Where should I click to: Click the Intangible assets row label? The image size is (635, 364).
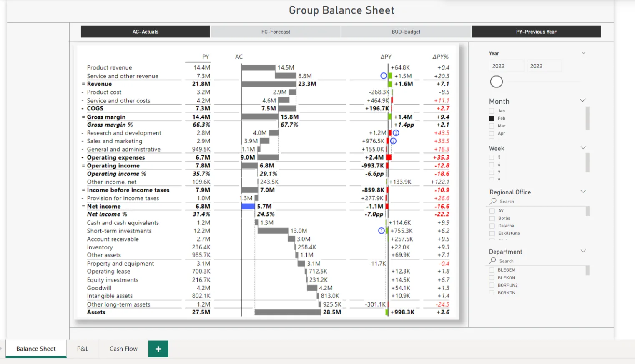(110, 296)
